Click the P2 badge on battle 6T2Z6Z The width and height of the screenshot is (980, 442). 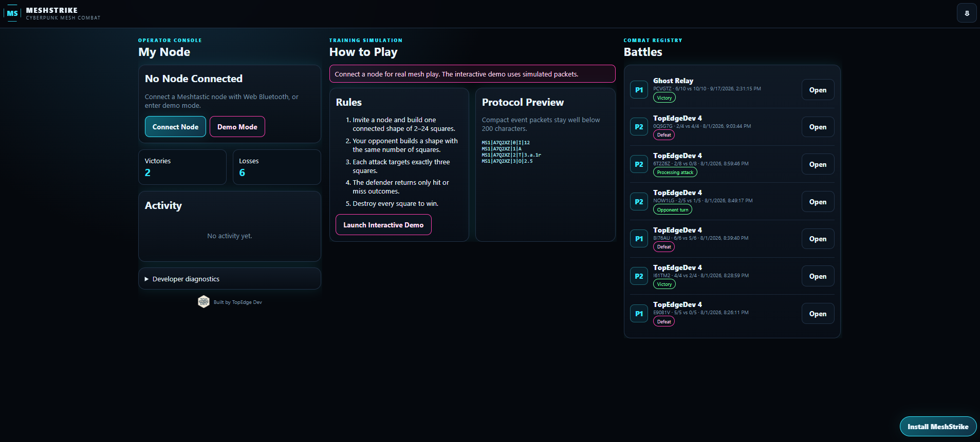639,164
